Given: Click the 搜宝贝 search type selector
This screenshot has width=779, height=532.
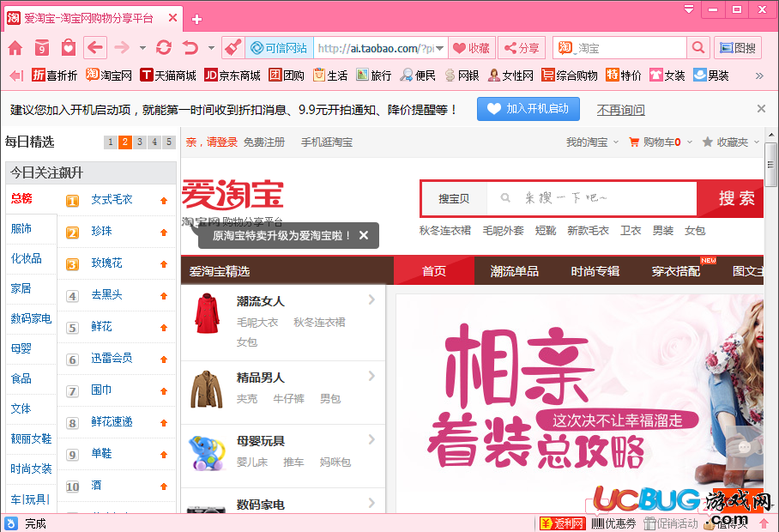Looking at the screenshot, I should [x=454, y=199].
